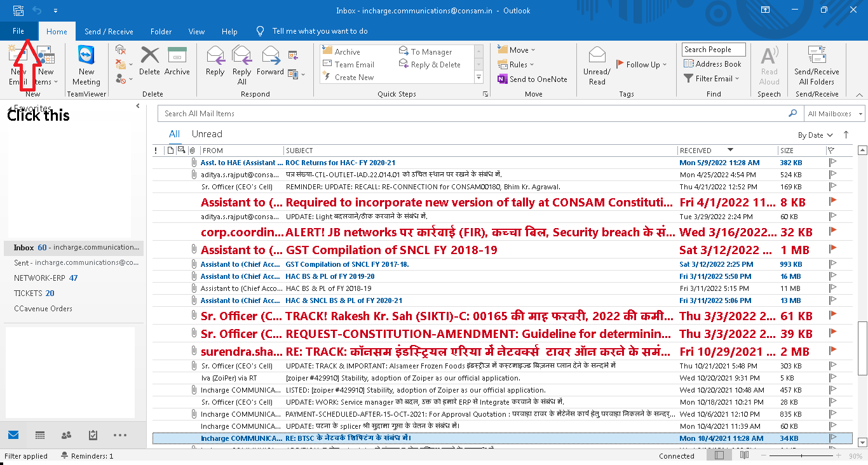Viewport: 868px width, 465px height.
Task: Toggle flag on REQUEST-CONSTITUTION-AMENDMENT email
Action: tap(832, 333)
